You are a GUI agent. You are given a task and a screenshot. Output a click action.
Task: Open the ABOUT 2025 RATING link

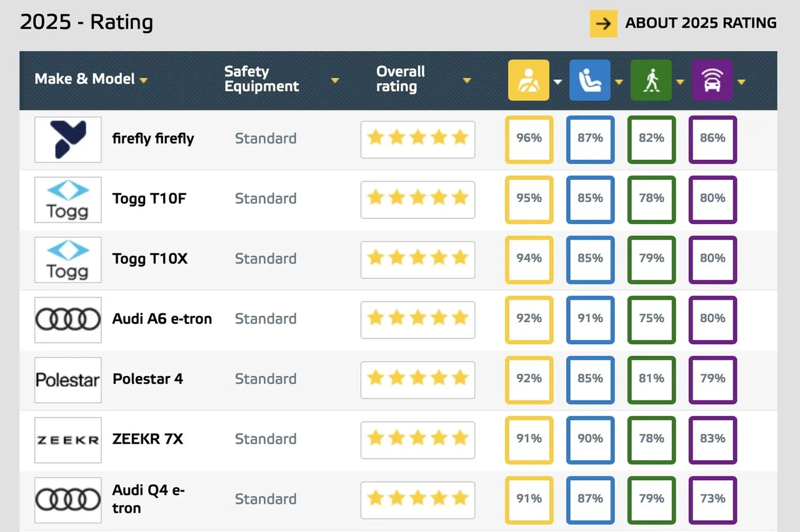pyautogui.click(x=701, y=23)
